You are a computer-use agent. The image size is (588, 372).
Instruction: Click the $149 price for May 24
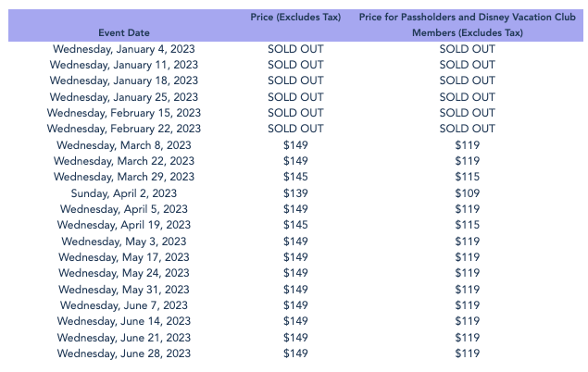coord(295,273)
